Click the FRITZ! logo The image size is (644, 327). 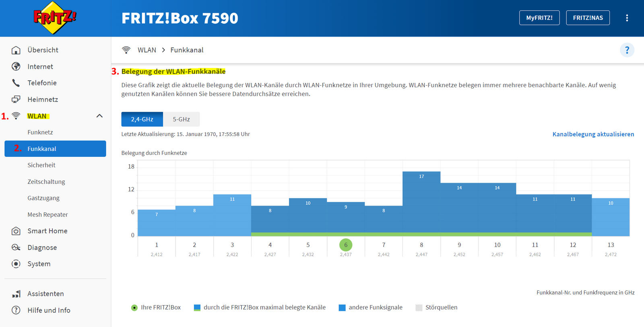(x=55, y=18)
